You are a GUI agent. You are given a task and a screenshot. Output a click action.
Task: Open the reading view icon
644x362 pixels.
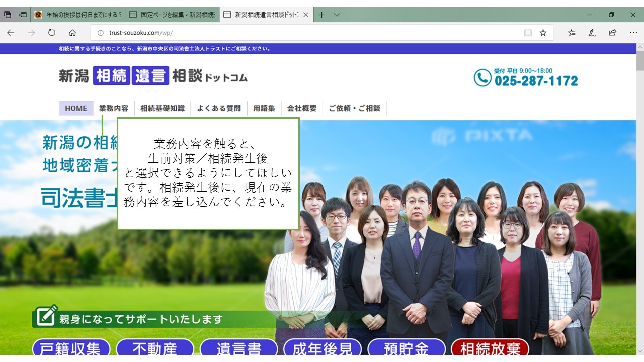click(528, 33)
